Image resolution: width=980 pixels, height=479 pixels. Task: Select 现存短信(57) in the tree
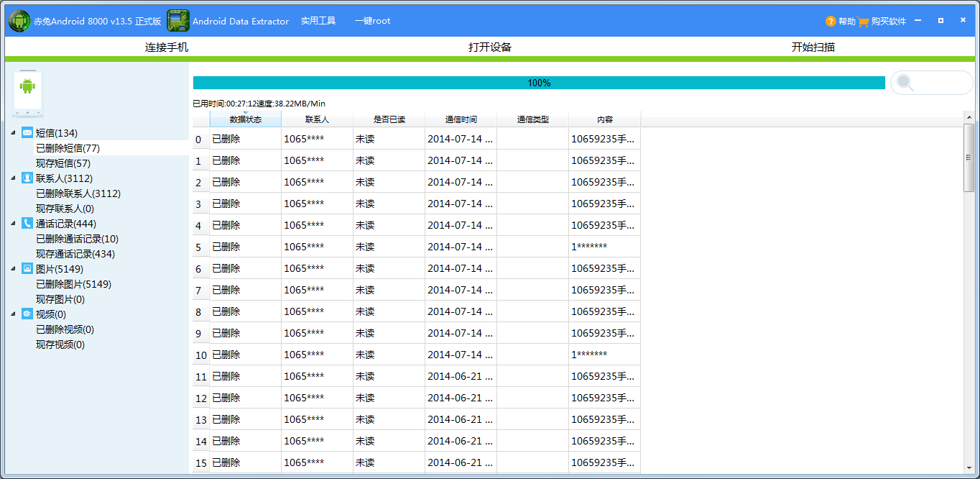tap(63, 163)
